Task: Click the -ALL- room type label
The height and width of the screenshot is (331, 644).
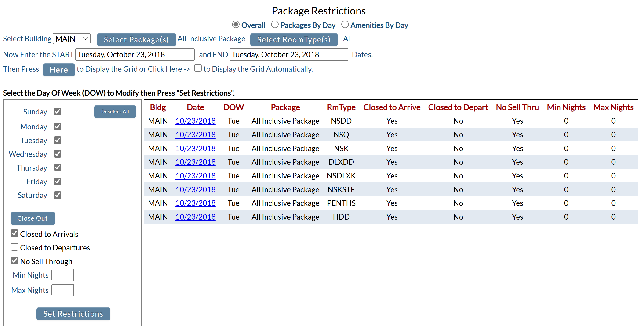Action: pos(349,39)
